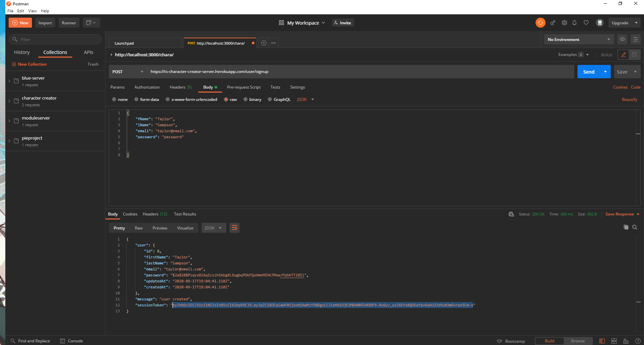The height and width of the screenshot is (345, 644).
Task: Open the POST method dropdown
Action: click(x=128, y=72)
